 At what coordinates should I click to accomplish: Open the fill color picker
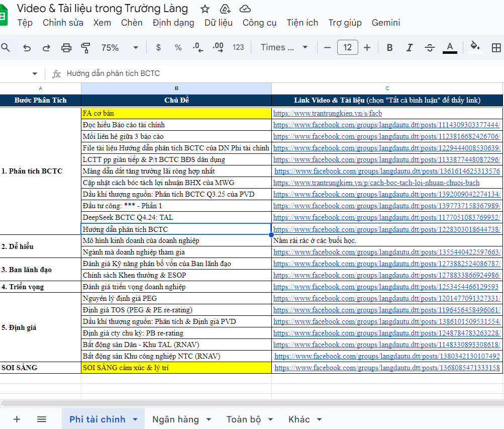tap(475, 47)
